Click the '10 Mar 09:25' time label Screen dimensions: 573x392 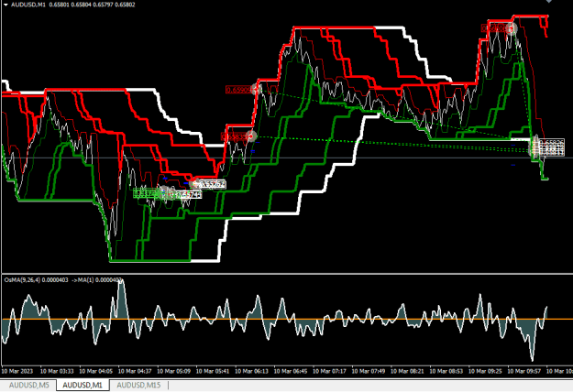coord(485,371)
